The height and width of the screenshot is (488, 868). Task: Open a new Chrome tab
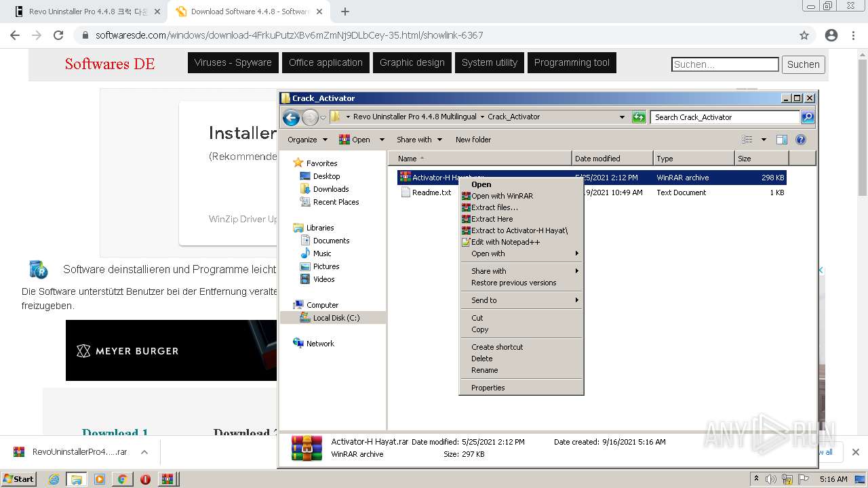(345, 12)
